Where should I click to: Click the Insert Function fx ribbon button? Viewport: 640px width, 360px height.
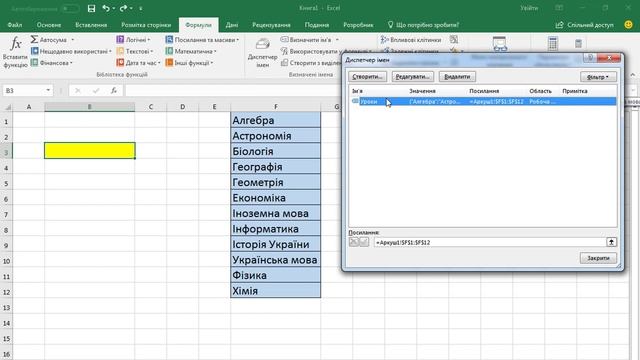click(x=15, y=52)
